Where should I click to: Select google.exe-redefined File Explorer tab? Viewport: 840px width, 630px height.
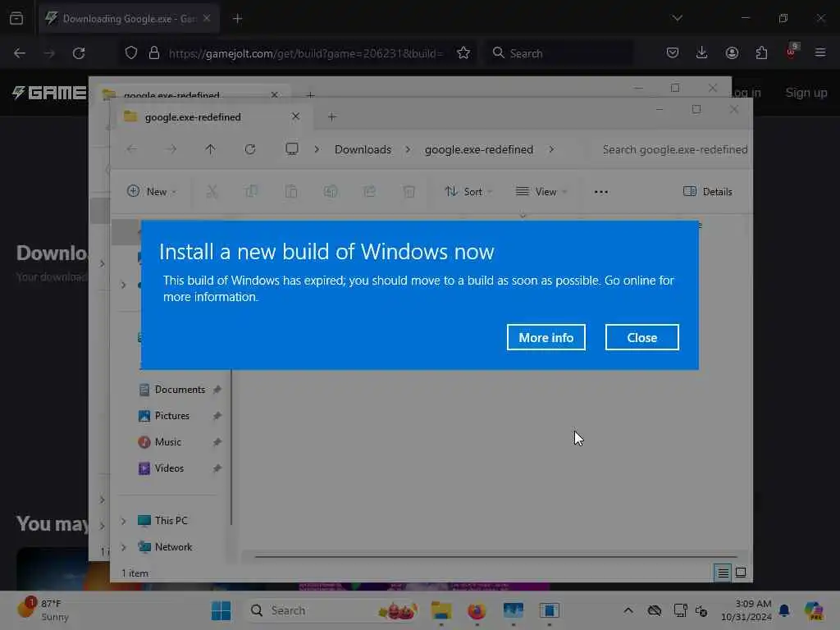[x=212, y=116]
